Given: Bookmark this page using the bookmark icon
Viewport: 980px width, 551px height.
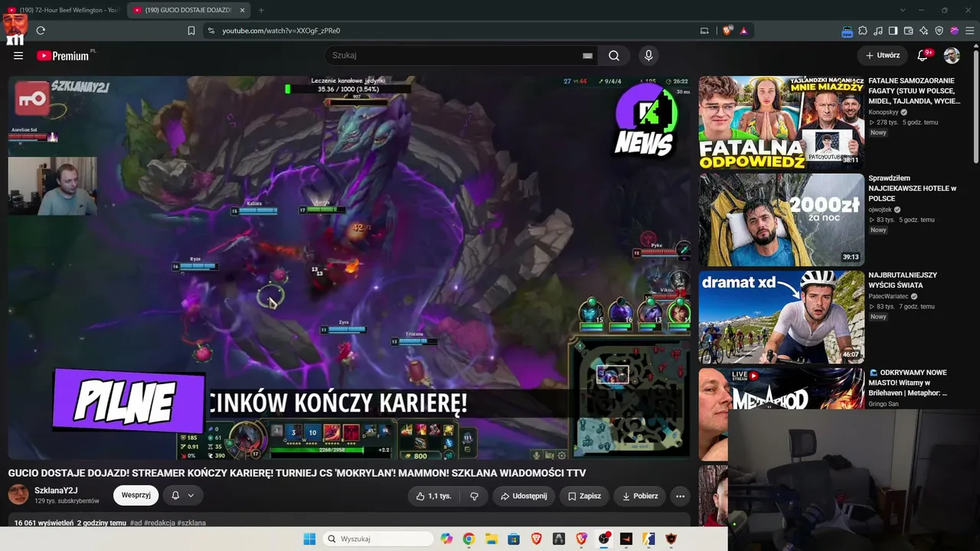Looking at the screenshot, I should 191,31.
